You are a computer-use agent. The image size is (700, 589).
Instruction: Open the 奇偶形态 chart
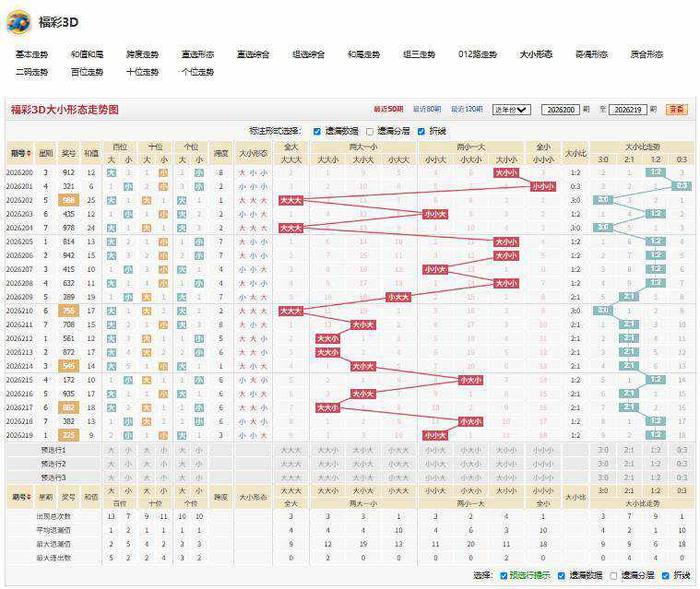pos(591,54)
